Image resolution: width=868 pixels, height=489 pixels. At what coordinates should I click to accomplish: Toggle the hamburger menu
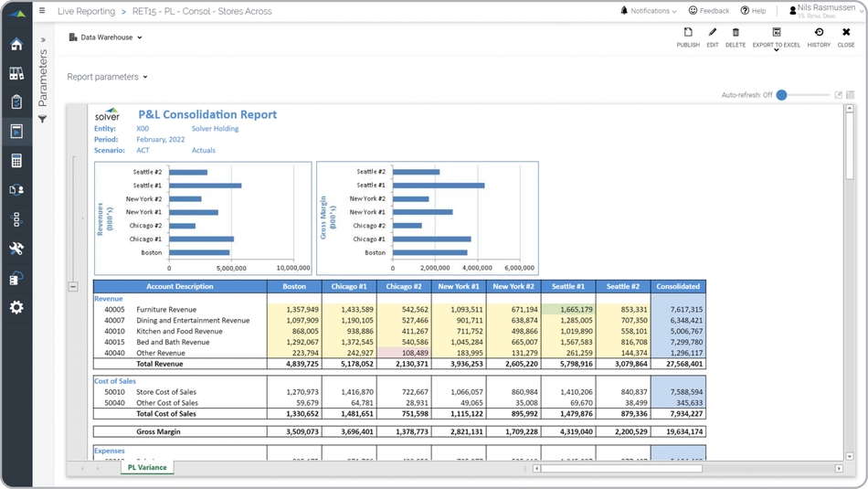(42, 11)
